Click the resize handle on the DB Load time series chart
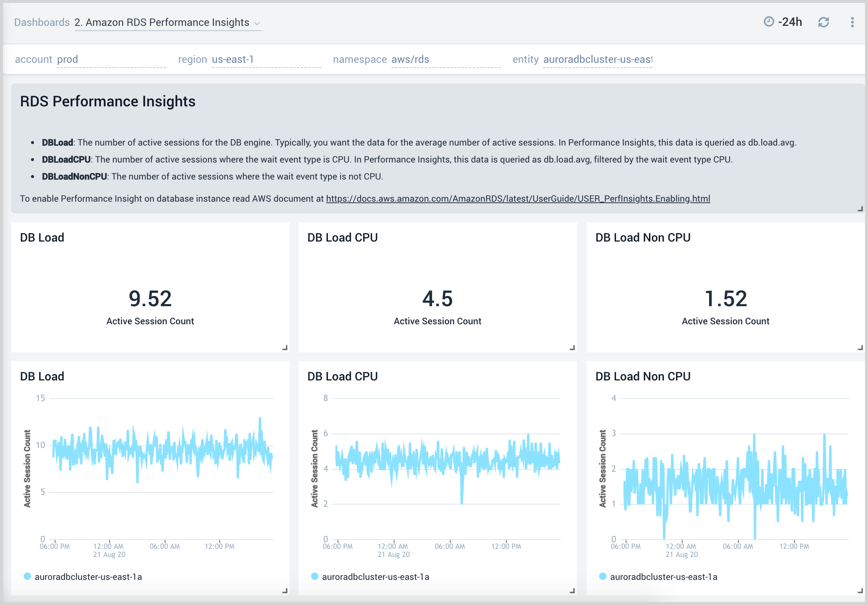The image size is (868, 605). click(x=286, y=591)
